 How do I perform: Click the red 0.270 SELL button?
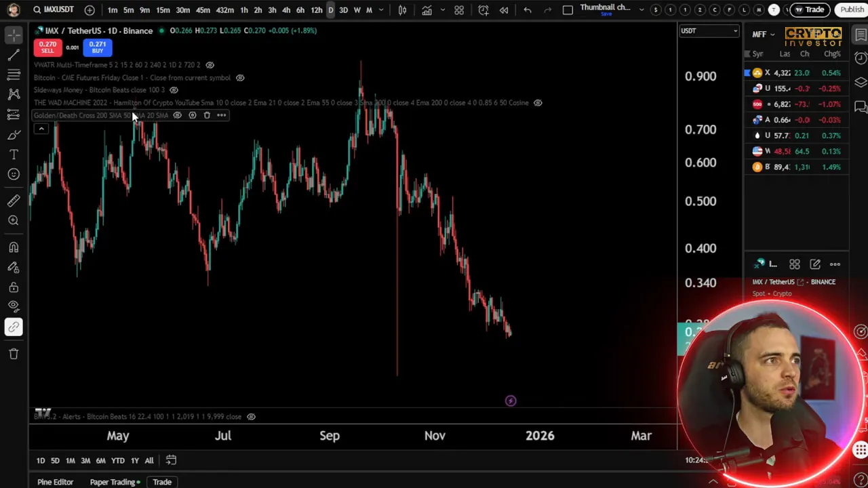(x=47, y=47)
